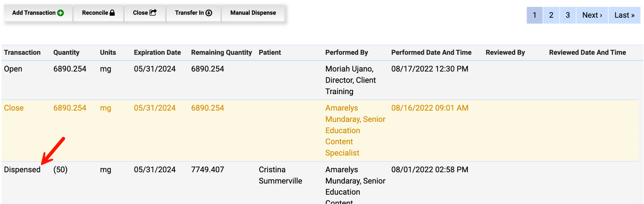
Task: Click the Dispensed transaction entry
Action: coord(22,169)
